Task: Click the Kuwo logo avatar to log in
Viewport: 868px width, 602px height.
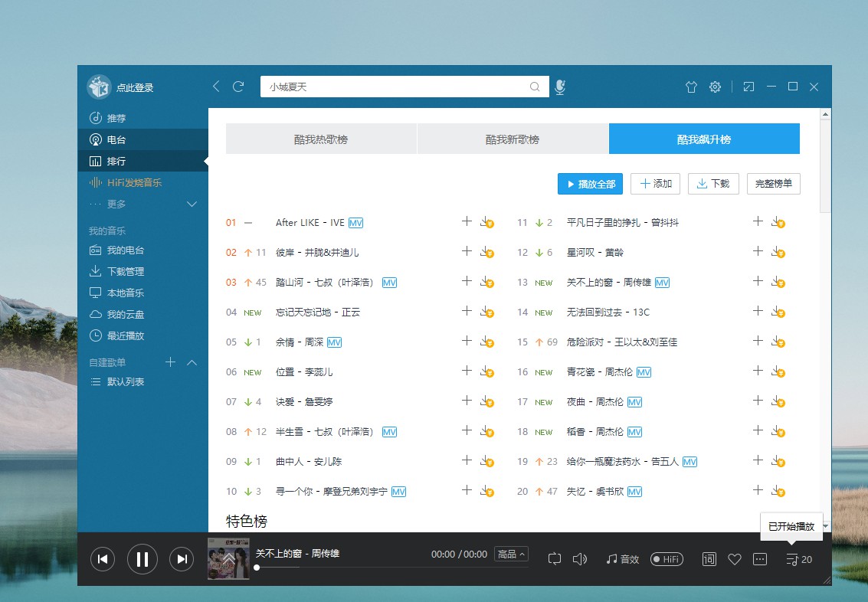Action: 100,87
